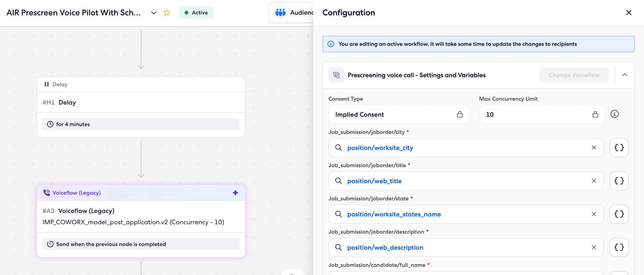Open variable picker braces for joborder/title
Screen dimensions: 644x275
pyautogui.click(x=619, y=181)
